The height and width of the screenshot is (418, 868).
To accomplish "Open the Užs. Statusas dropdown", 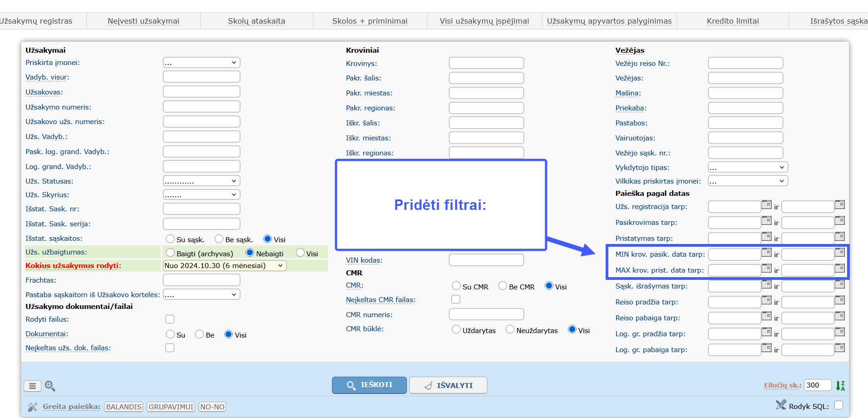I will 201,181.
